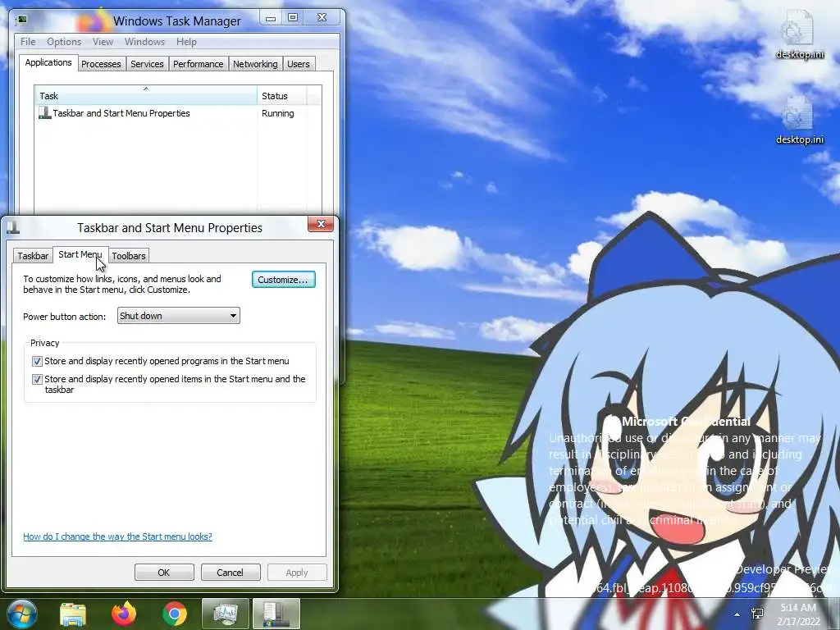The height and width of the screenshot is (630, 840).
Task: Show hidden tray icons arrow
Action: (737, 615)
